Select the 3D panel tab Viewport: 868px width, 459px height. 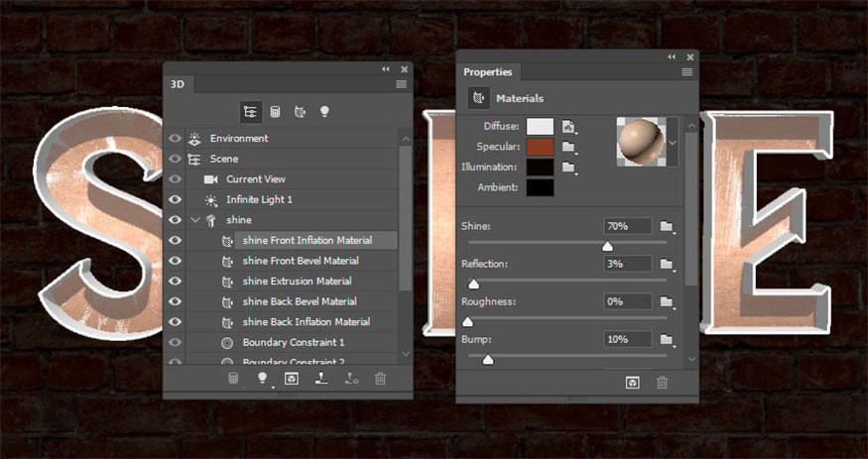pyautogui.click(x=178, y=84)
